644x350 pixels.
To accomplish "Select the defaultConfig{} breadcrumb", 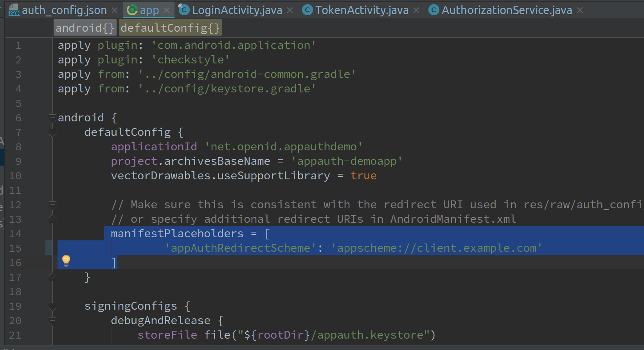I will tap(170, 28).
